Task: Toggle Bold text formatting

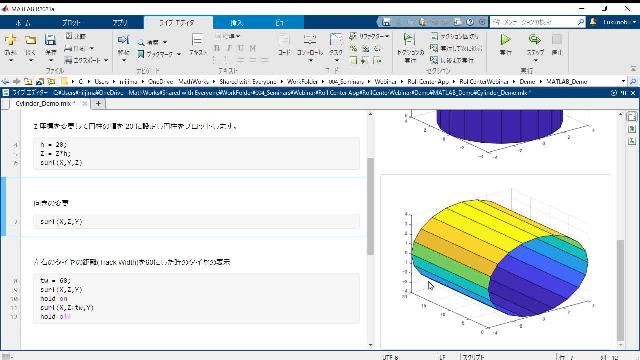Action: [x=217, y=48]
